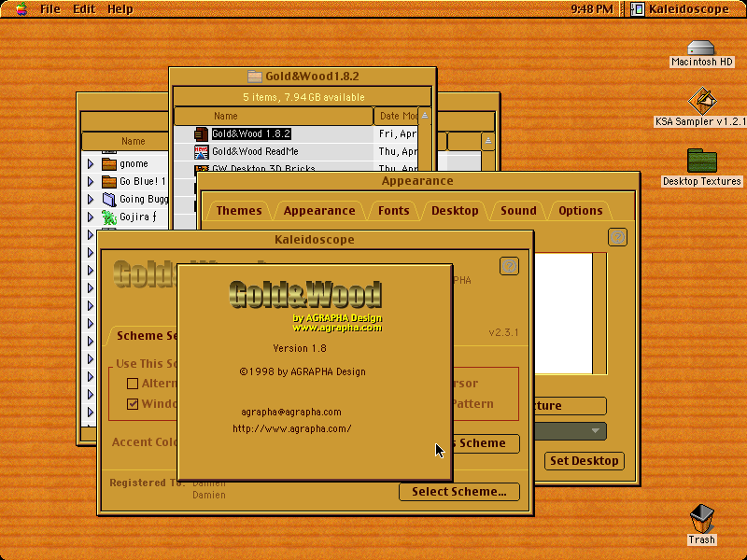Open the File menu
Screen dimensions: 747x560
pos(50,9)
